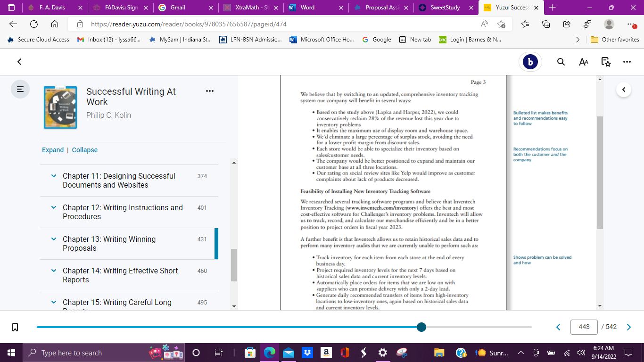Viewport: 644px width, 362px height.
Task: Open the MySam Indiana State bookmark
Action: point(180,40)
